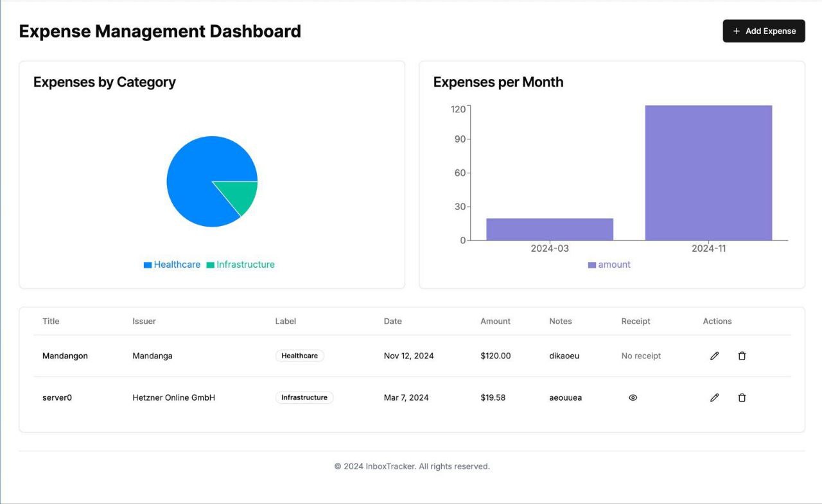Click the 2024-03 axis label
This screenshot has height=504, width=822.
550,248
